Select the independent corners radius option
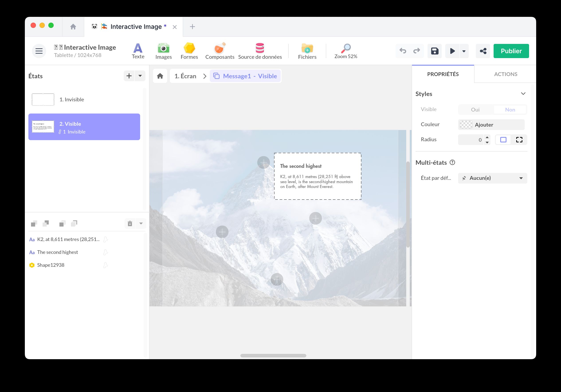Image resolution: width=561 pixels, height=392 pixels. pos(519,140)
